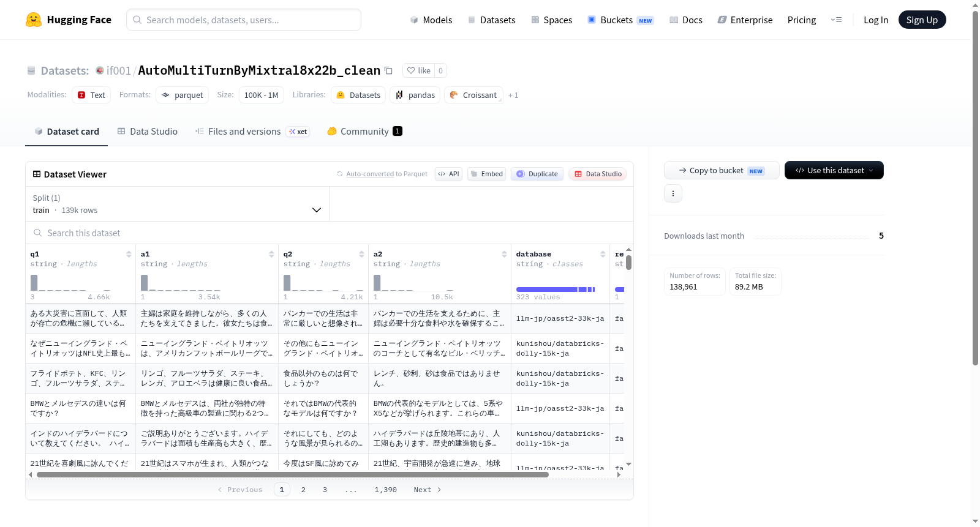This screenshot has width=980, height=527.
Task: Click the Hugging Face logo
Action: click(x=68, y=20)
